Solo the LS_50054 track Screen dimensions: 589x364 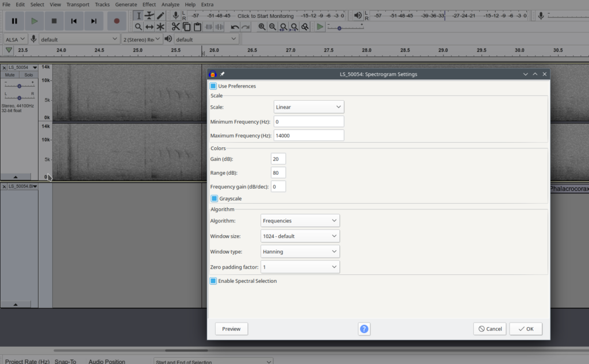pos(29,75)
